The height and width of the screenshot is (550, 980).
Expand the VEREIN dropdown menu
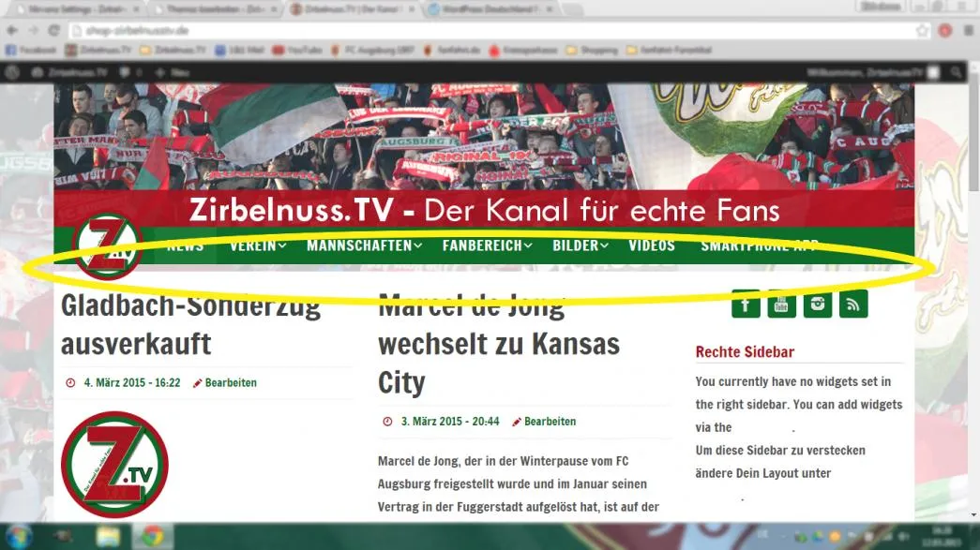point(258,246)
